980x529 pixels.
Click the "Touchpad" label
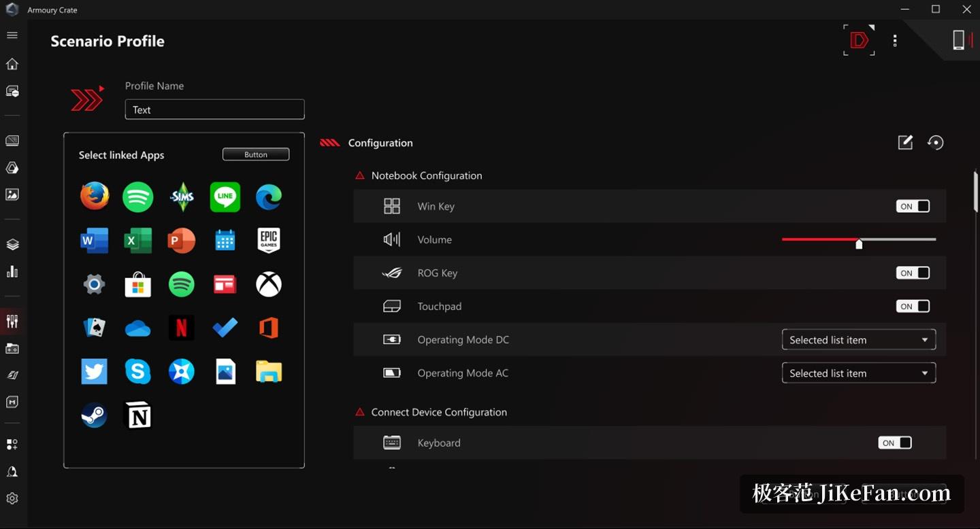tap(440, 306)
